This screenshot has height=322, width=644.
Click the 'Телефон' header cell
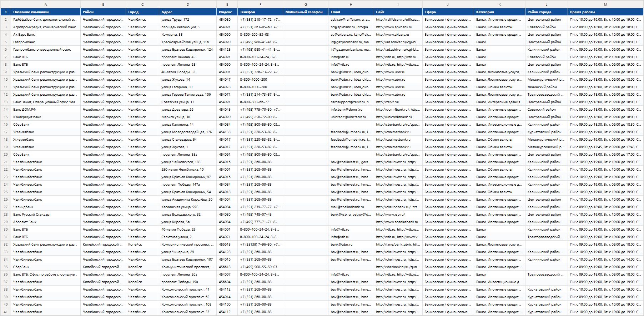(260, 12)
